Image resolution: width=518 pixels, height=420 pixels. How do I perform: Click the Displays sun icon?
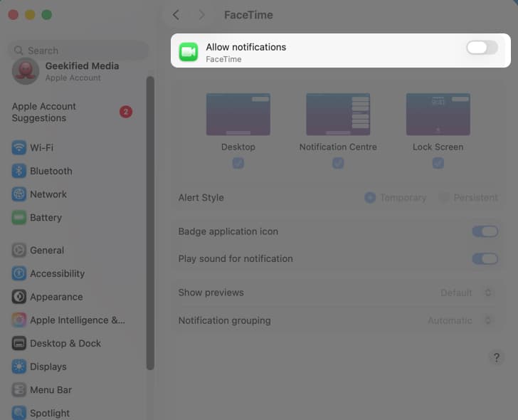18,367
